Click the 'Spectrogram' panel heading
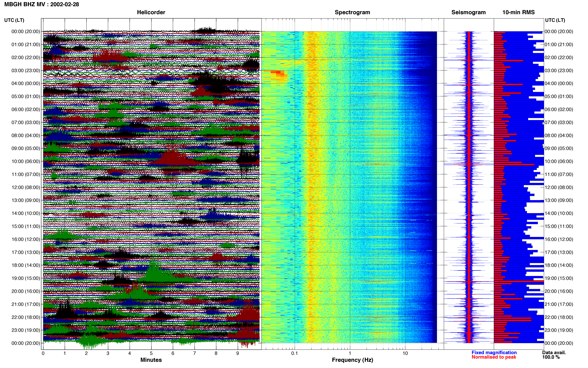This screenshot has width=588, height=368. tap(352, 12)
